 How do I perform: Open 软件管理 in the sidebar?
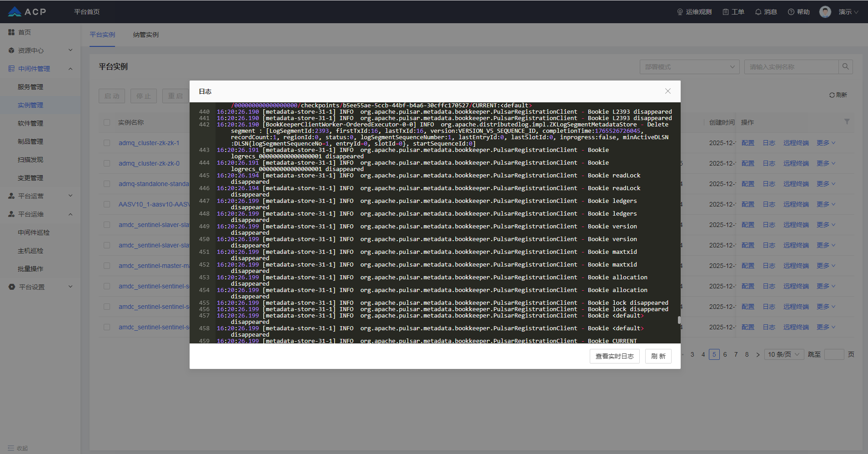(30, 123)
